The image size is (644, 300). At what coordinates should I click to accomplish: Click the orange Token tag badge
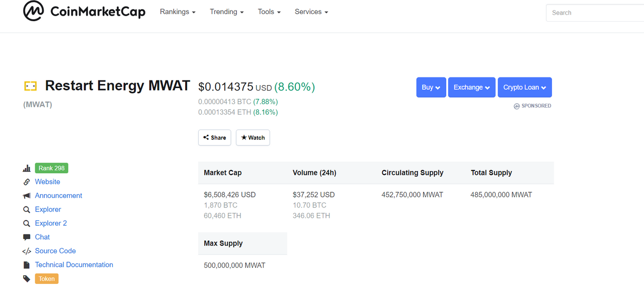(x=47, y=278)
